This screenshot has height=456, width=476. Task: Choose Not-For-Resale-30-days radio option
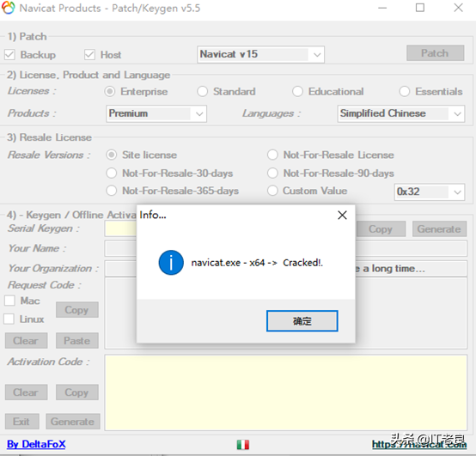(112, 173)
